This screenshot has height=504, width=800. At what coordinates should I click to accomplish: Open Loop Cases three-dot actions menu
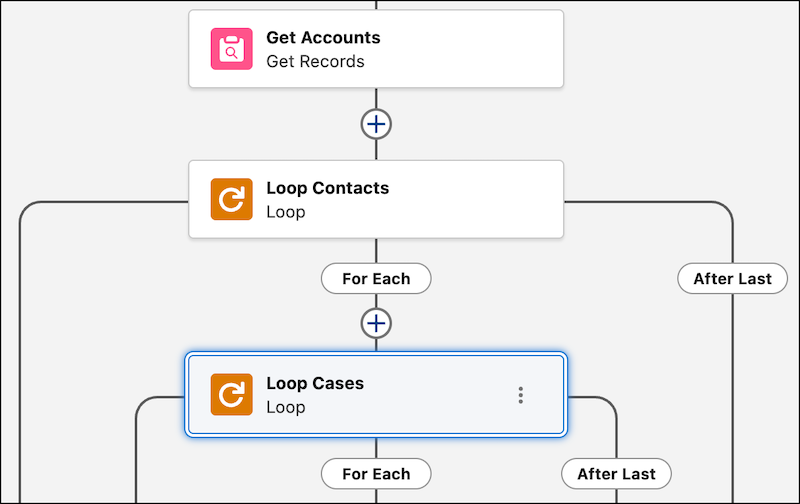tap(520, 395)
